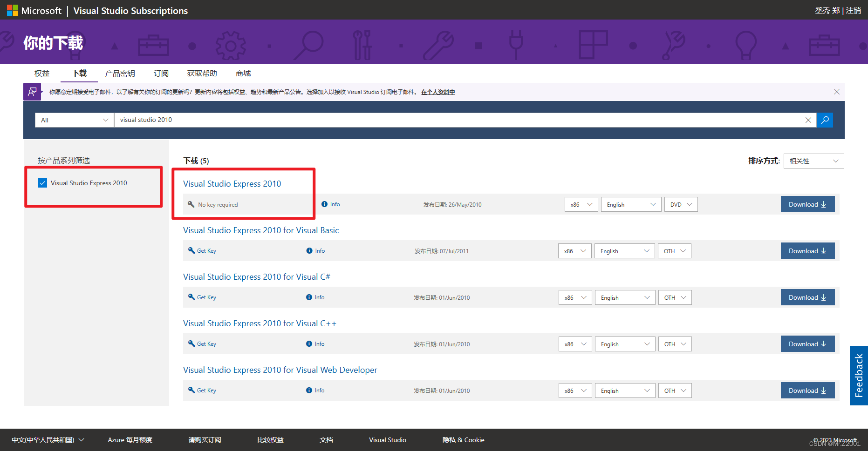Open the All category dropdown

75,120
